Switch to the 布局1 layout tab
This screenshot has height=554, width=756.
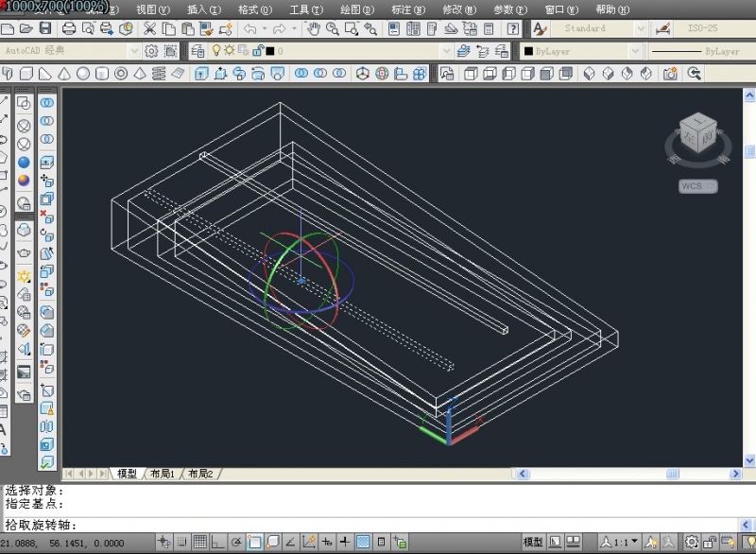point(163,474)
